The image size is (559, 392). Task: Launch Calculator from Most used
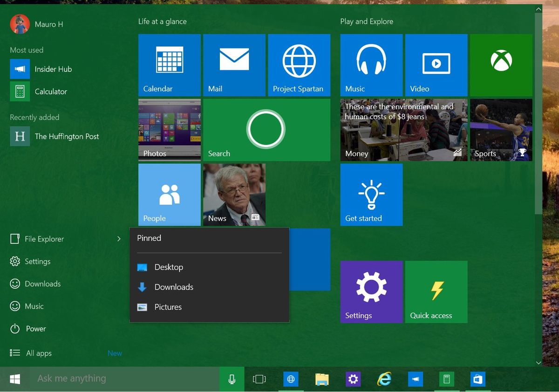pos(51,91)
